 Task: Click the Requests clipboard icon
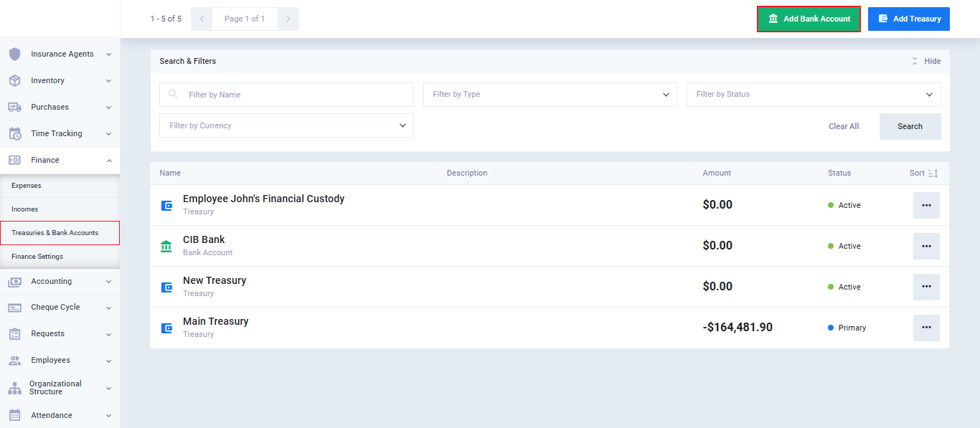click(14, 334)
